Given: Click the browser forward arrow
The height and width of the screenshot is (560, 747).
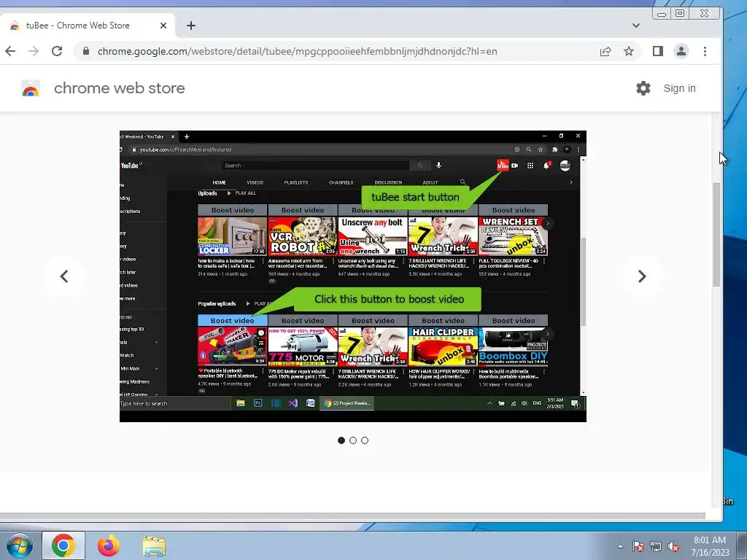Looking at the screenshot, I should (x=34, y=52).
